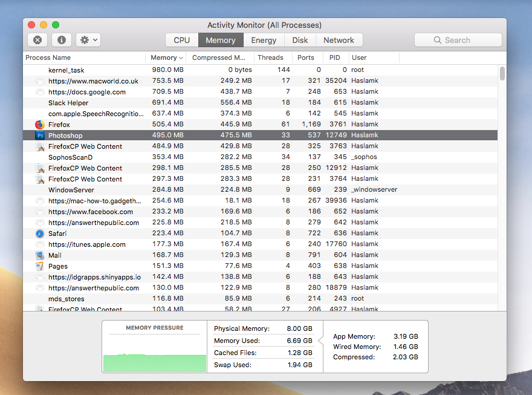
Task: Go to the Disk tab
Action: click(x=300, y=40)
